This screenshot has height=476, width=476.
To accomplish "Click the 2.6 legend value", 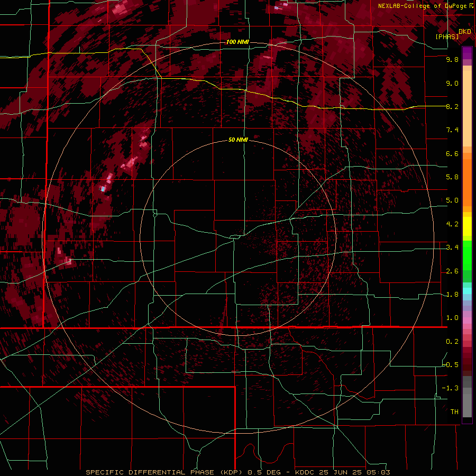I will (x=452, y=271).
